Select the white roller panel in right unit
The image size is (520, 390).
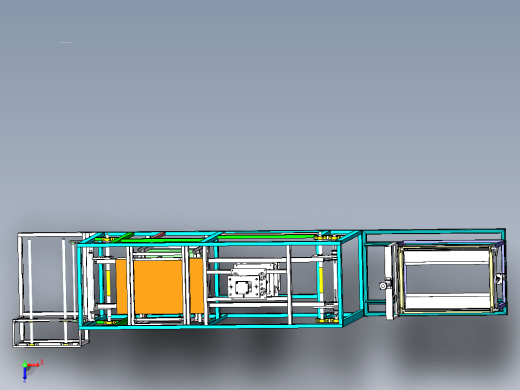[x=446, y=279]
